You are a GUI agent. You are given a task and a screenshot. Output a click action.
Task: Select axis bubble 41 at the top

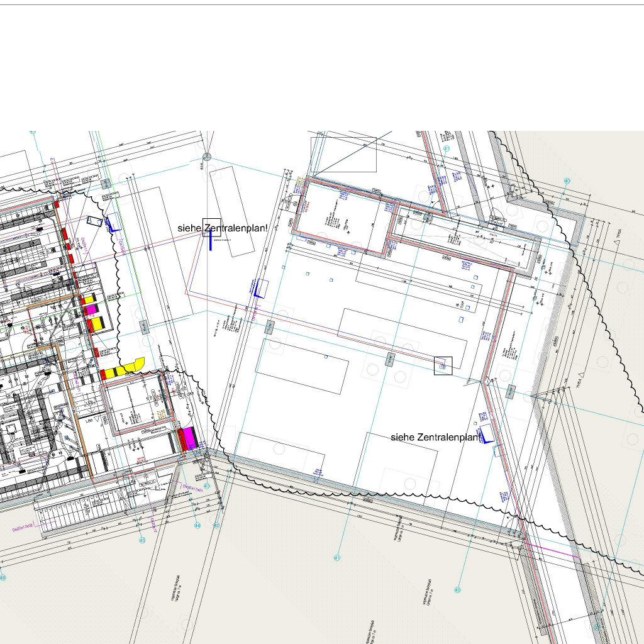(x=447, y=149)
